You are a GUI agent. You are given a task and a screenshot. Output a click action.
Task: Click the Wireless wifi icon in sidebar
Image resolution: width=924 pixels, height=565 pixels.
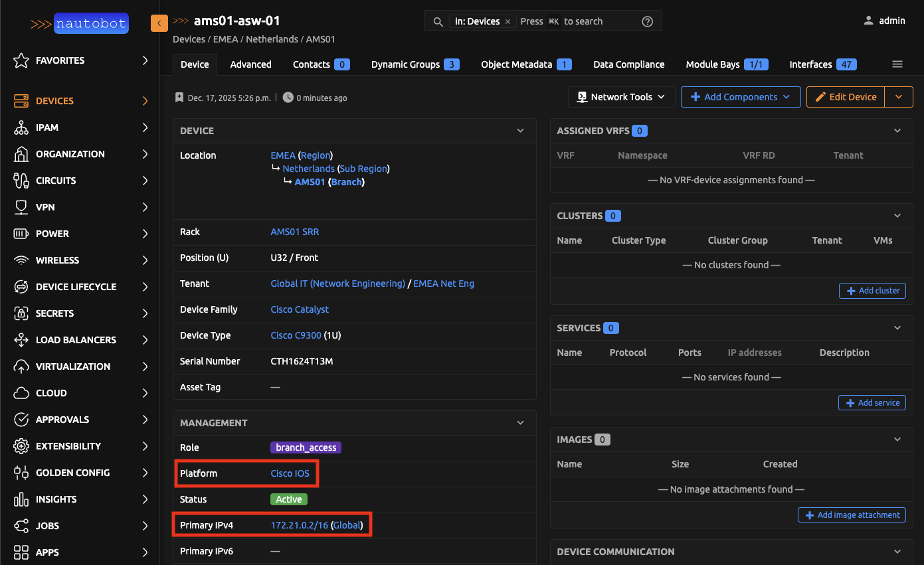[21, 260]
